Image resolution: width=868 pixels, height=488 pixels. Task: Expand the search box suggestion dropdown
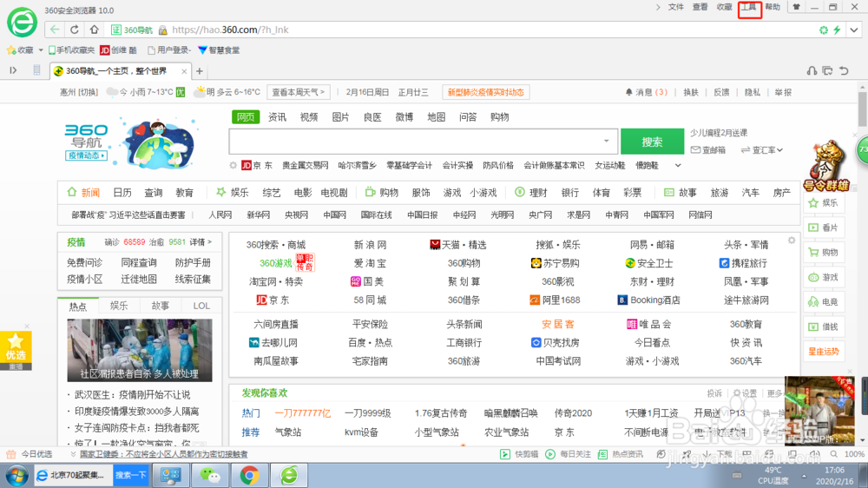click(x=607, y=142)
